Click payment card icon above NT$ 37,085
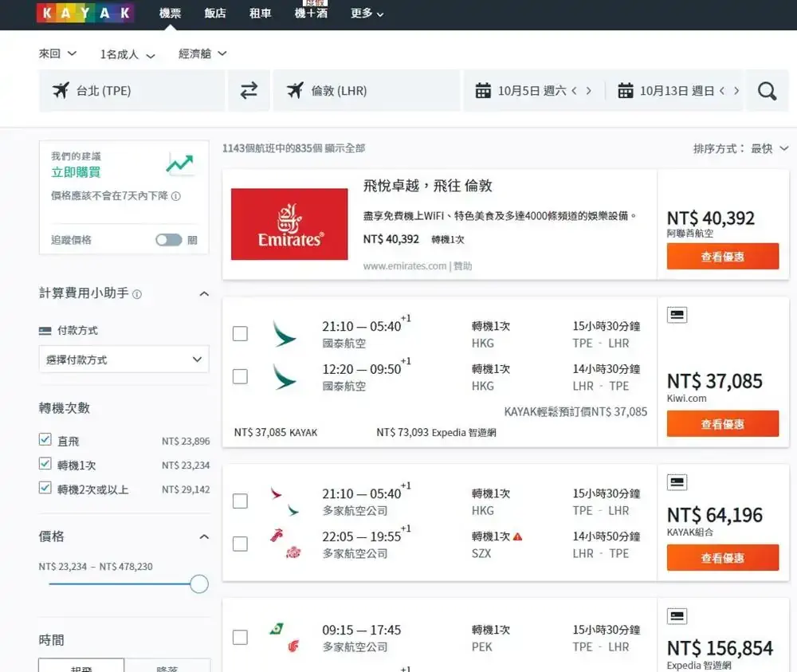The height and width of the screenshot is (672, 797). coord(677,315)
